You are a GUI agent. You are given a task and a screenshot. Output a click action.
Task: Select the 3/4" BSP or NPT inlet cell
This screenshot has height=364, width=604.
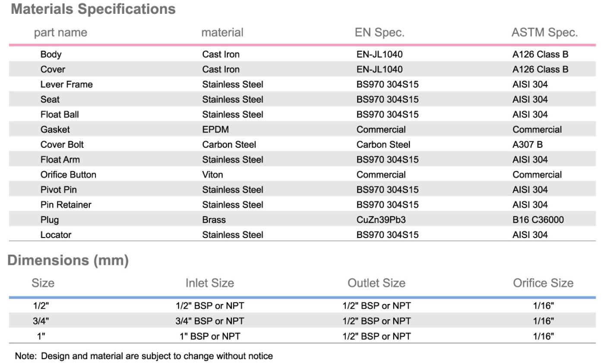coord(210,321)
